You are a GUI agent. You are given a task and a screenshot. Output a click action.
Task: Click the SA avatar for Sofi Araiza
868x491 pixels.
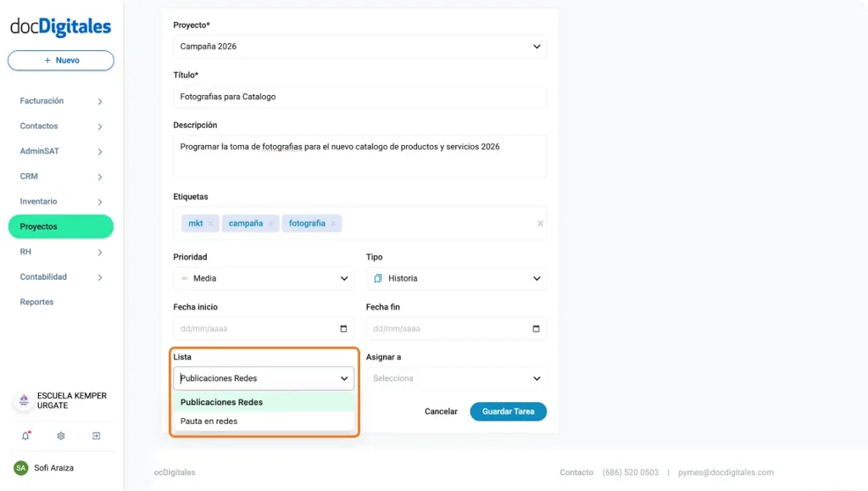point(21,467)
